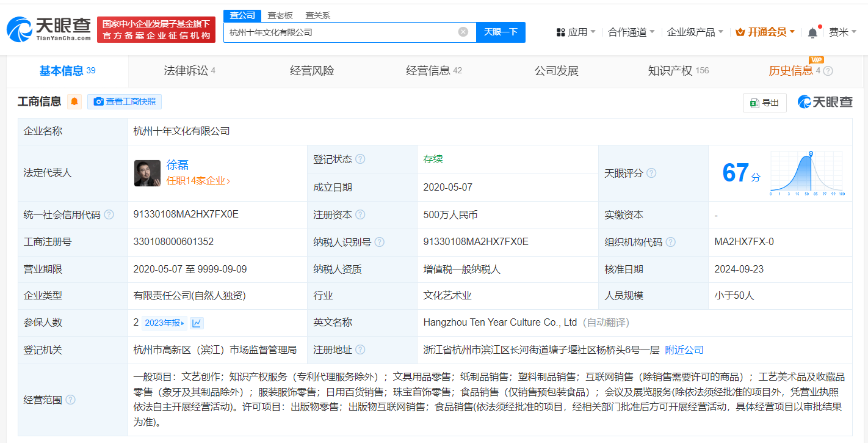Open the 知识产权 tab
Screen dimensions: 868x443
(x=678, y=71)
